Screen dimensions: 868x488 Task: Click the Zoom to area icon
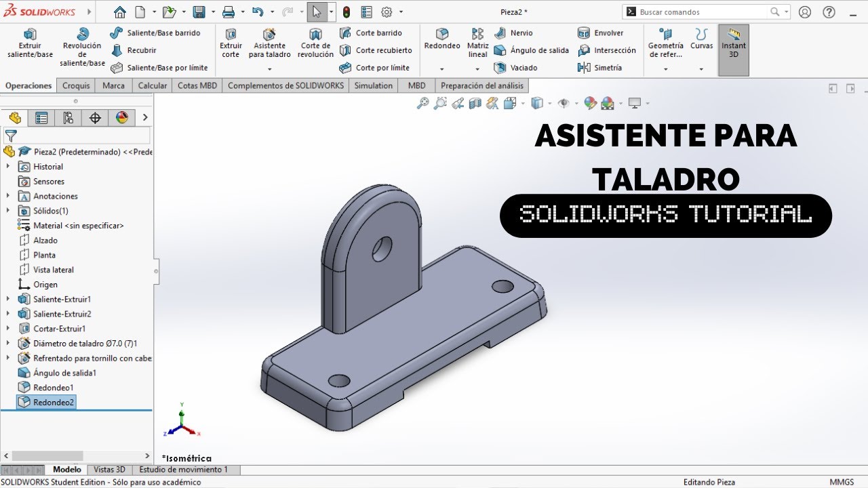pyautogui.click(x=440, y=103)
